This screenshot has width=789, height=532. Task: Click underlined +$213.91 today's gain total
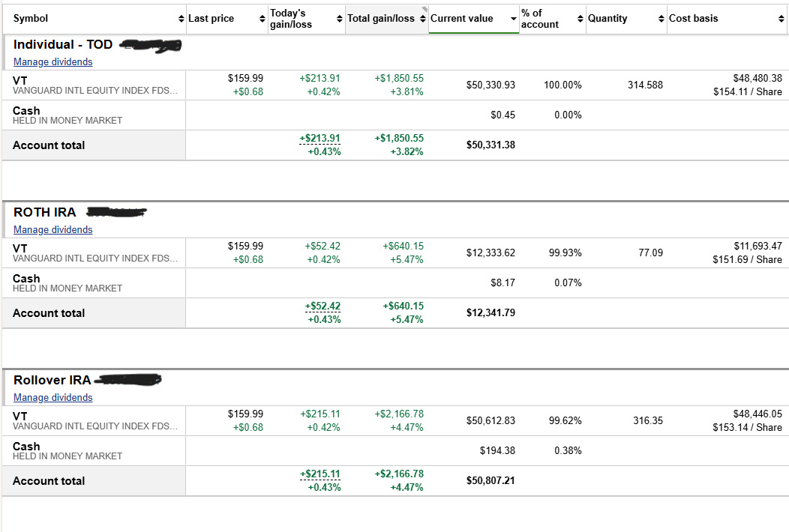coord(319,139)
